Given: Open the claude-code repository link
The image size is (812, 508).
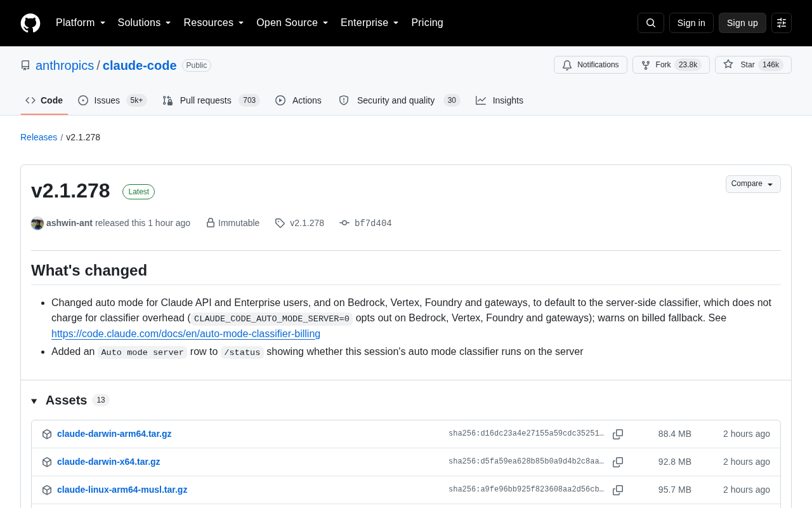Looking at the screenshot, I should (140, 65).
